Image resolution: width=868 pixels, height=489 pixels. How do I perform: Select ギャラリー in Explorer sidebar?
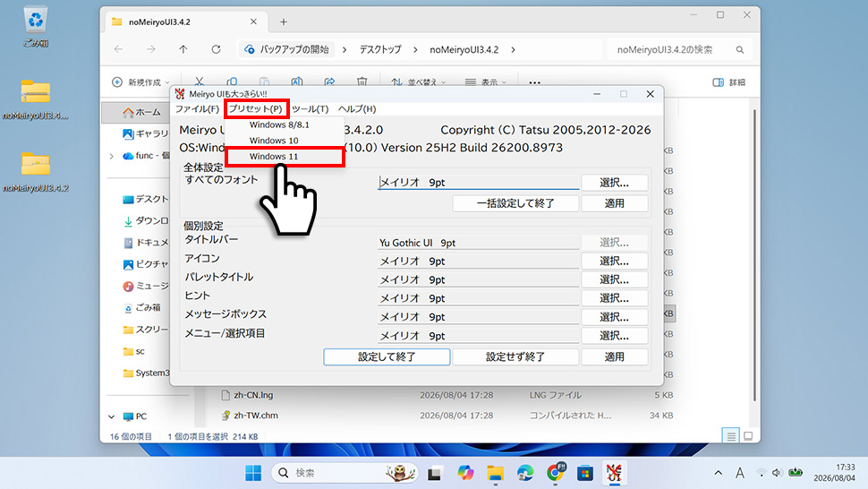(x=145, y=133)
